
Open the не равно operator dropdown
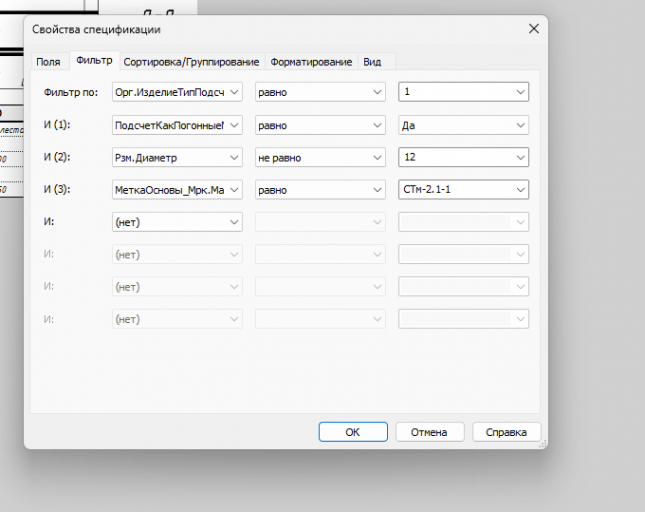320,158
